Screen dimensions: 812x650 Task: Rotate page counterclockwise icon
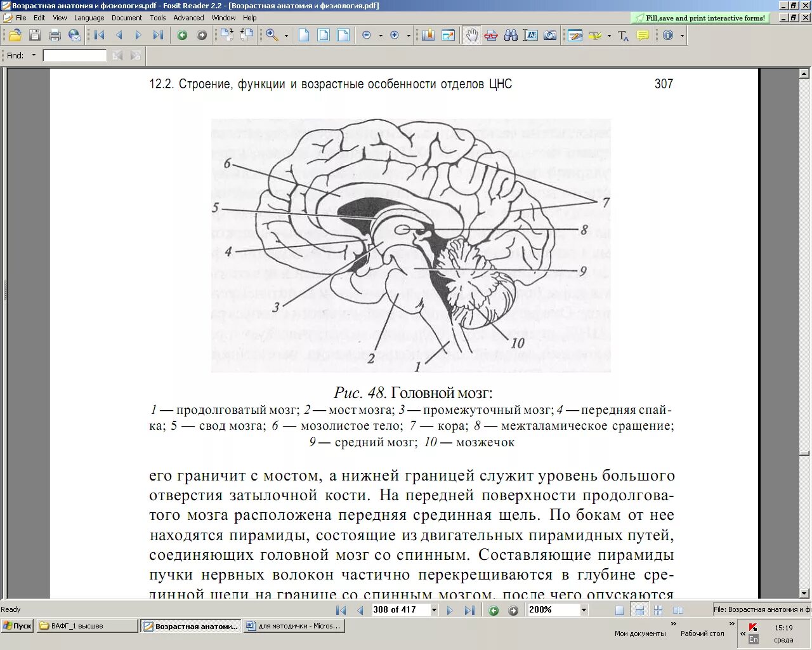point(246,36)
